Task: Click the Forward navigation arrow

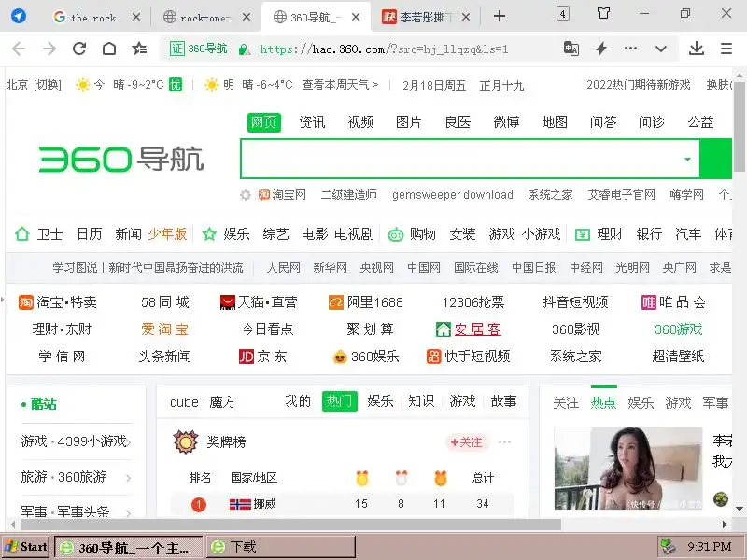Action: click(x=49, y=49)
